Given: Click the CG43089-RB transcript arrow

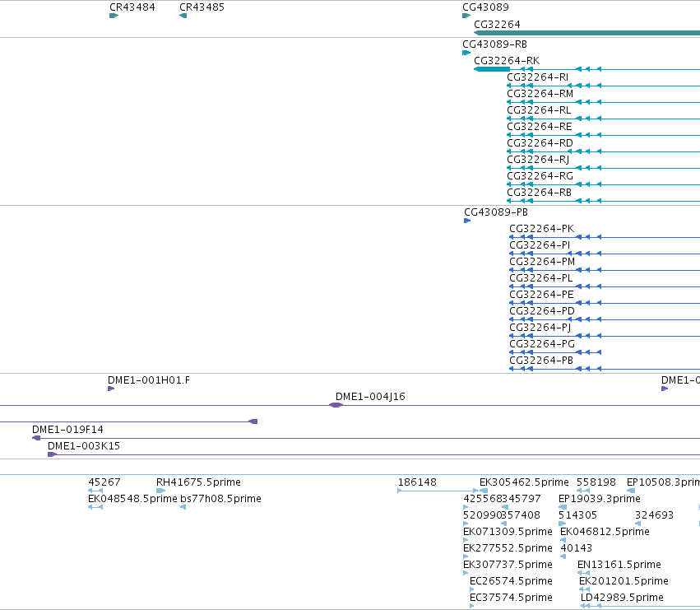Looking at the screenshot, I should (466, 53).
